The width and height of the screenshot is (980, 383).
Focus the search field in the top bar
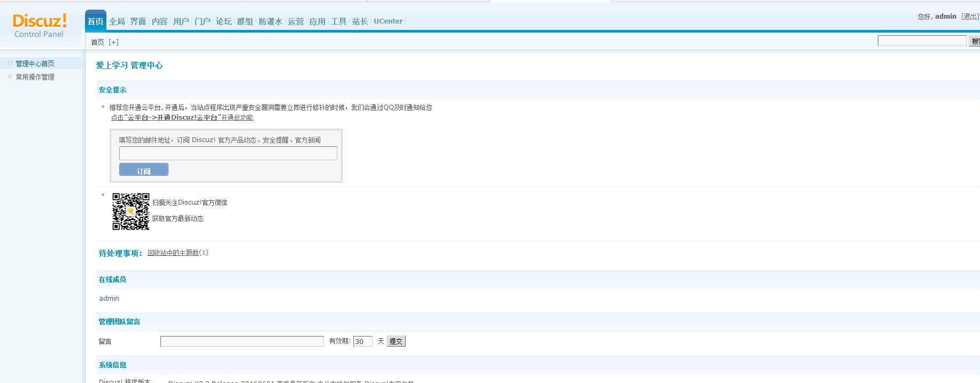922,41
